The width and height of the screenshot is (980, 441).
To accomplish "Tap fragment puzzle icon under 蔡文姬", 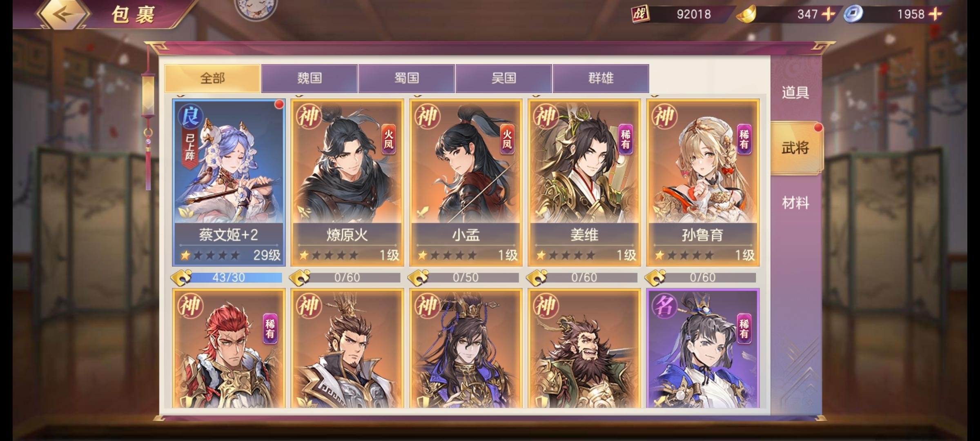I will click(180, 278).
